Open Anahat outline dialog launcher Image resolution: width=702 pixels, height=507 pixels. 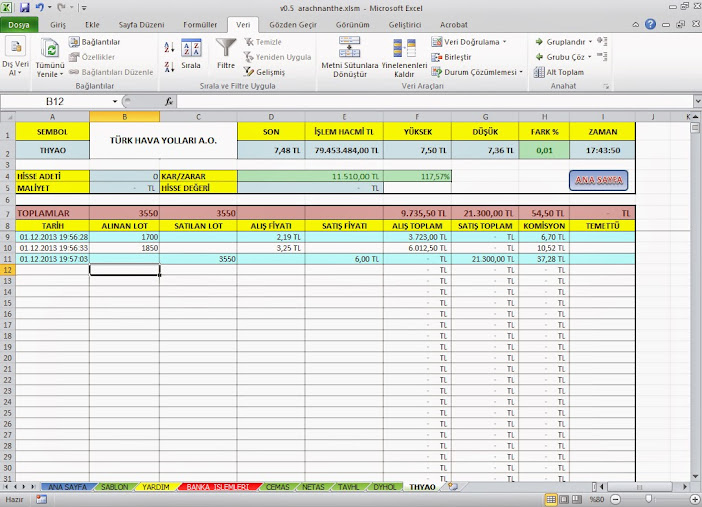tap(606, 86)
